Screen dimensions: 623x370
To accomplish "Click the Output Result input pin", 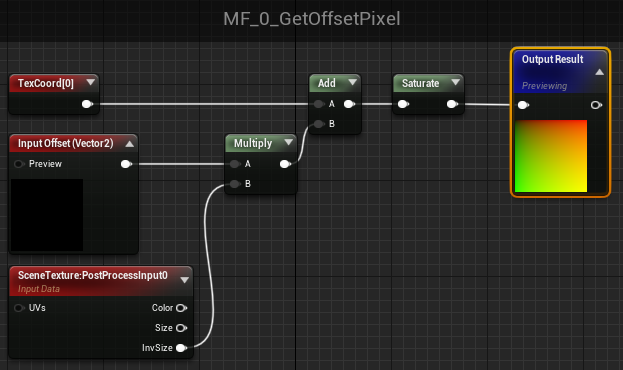I will [523, 105].
